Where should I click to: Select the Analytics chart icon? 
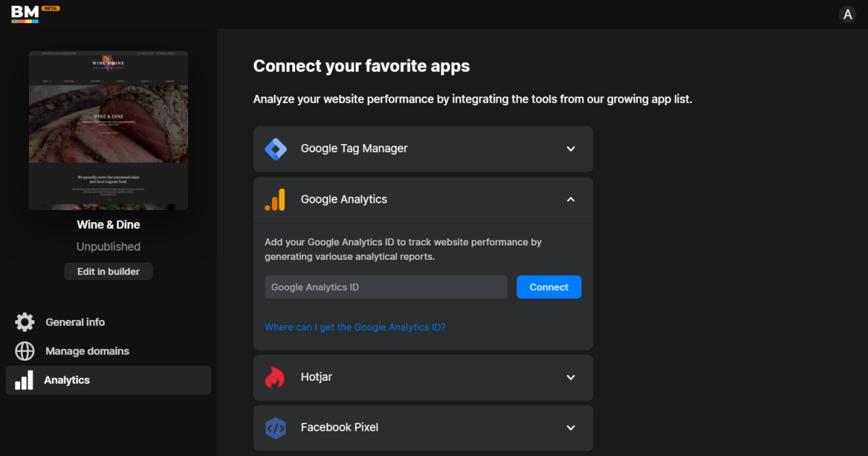[24, 379]
